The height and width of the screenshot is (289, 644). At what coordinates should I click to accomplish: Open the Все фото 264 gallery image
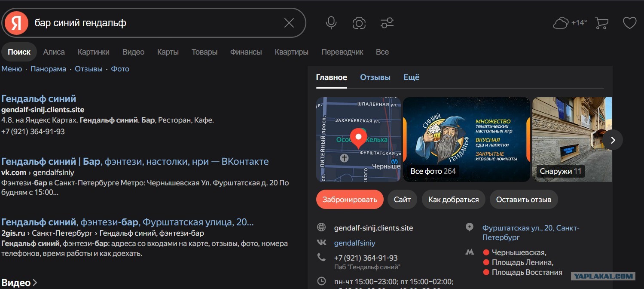pyautogui.click(x=467, y=139)
